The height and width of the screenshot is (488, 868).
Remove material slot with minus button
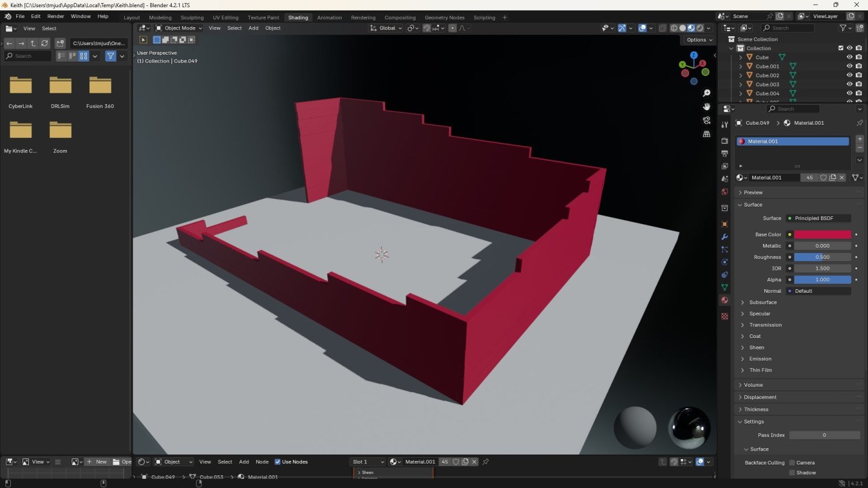pos(860,148)
